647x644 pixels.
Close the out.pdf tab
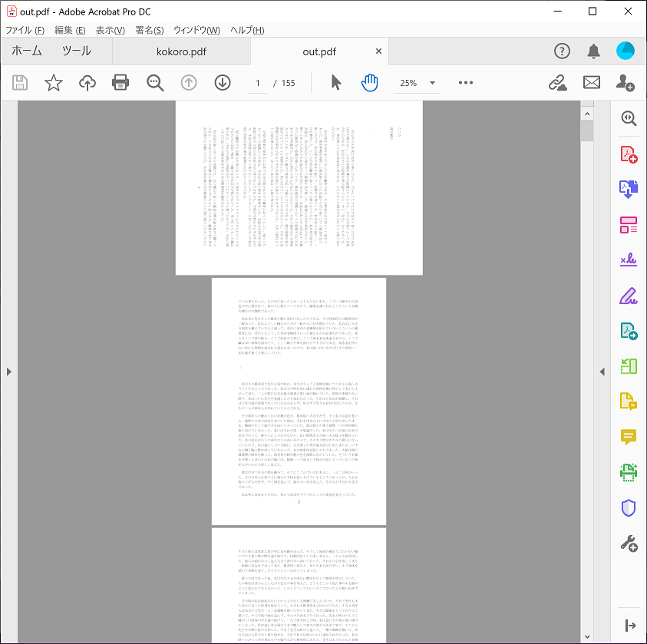click(378, 51)
